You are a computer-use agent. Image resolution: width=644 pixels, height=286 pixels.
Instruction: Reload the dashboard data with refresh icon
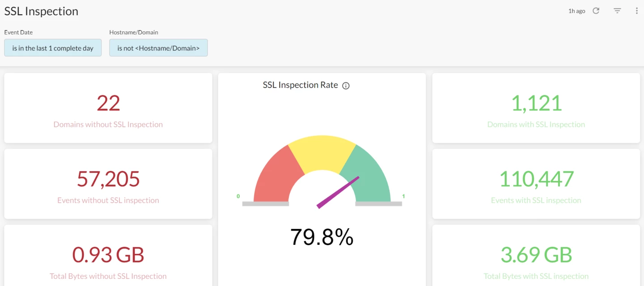pos(596,11)
